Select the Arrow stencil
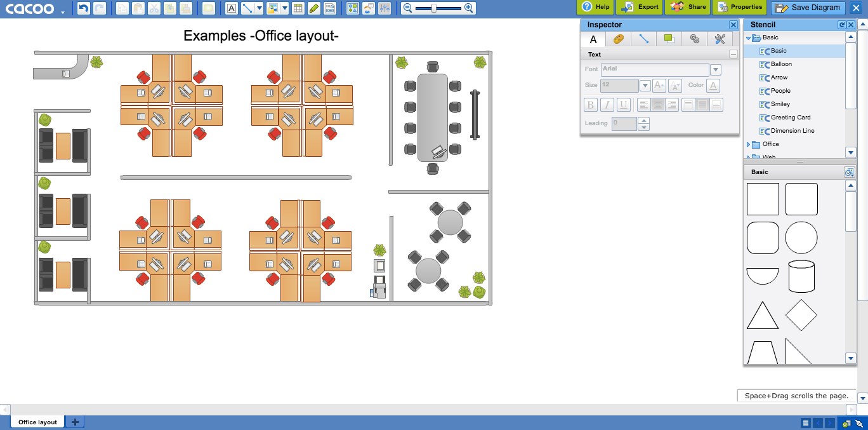868x430 pixels. pyautogui.click(x=779, y=77)
